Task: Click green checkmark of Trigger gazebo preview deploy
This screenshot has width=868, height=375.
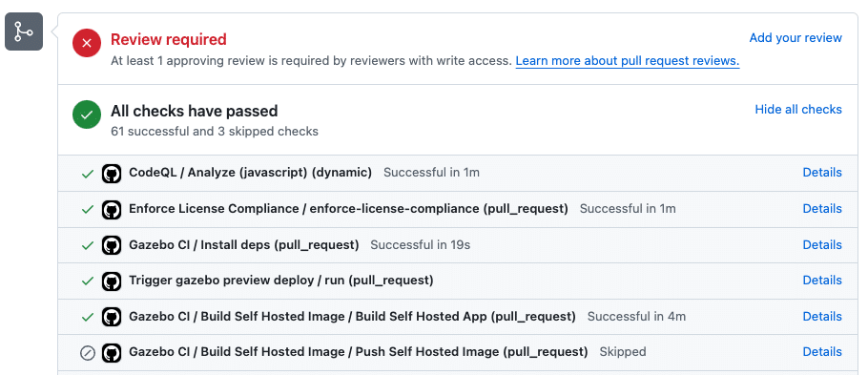Action: [x=88, y=281]
